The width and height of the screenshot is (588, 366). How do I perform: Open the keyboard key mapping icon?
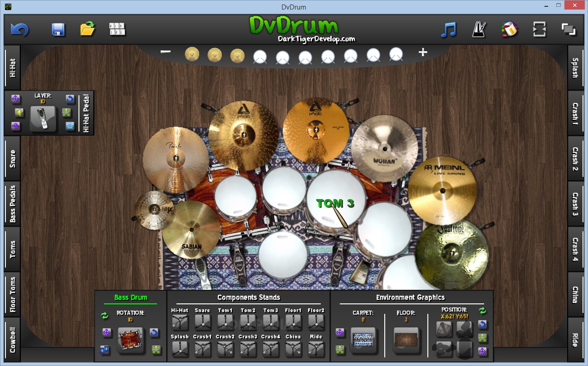pyautogui.click(x=117, y=29)
